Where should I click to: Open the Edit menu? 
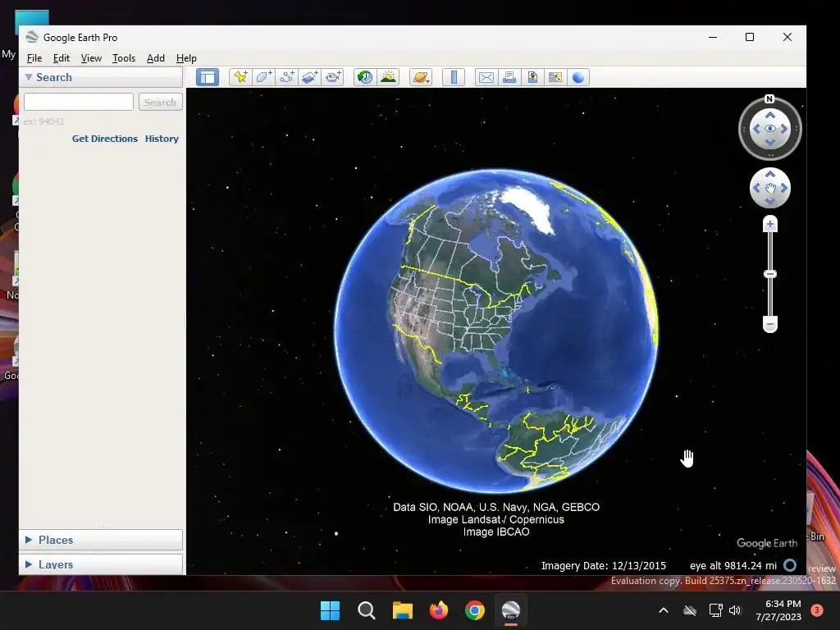coord(61,58)
